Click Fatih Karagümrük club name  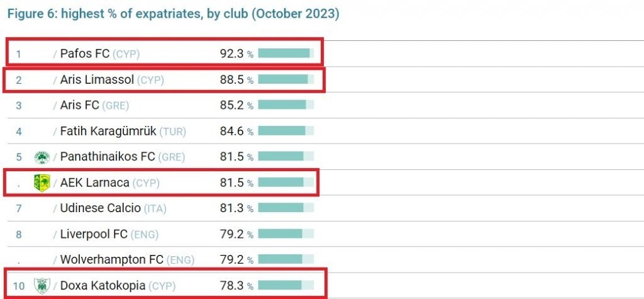pos(108,131)
